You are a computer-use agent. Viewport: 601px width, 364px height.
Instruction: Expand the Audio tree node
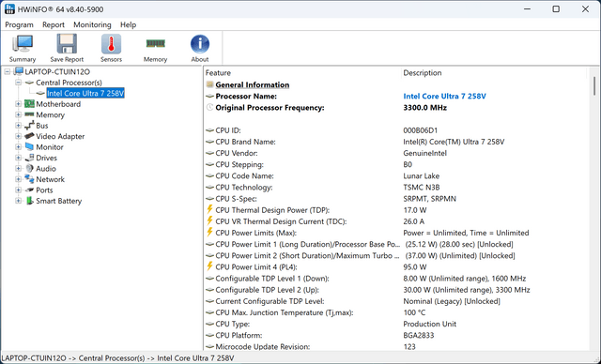tap(19, 168)
